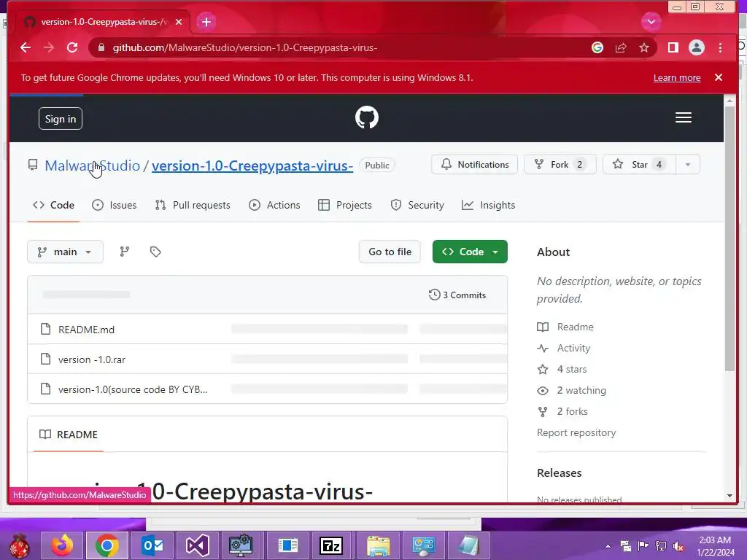Click the README section tab
The image size is (747, 560).
pos(69,435)
